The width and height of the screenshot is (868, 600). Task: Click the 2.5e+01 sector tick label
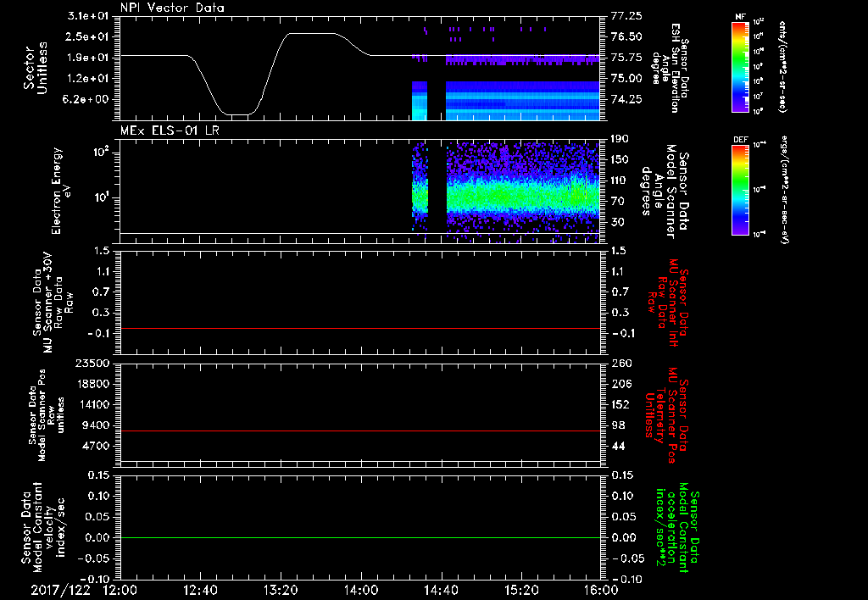(x=88, y=36)
